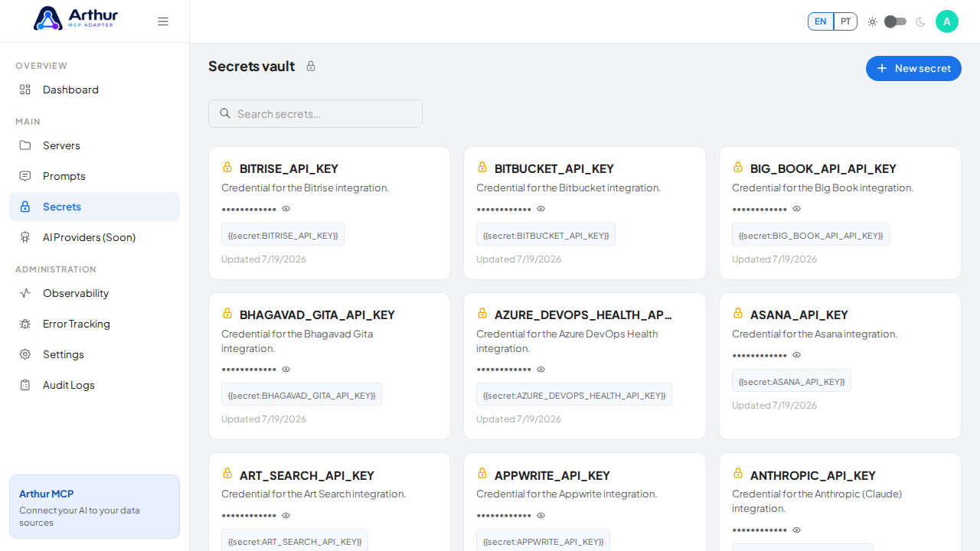Image resolution: width=980 pixels, height=551 pixels.
Task: Click the Prompts chat icon in sidebar
Action: 25,176
